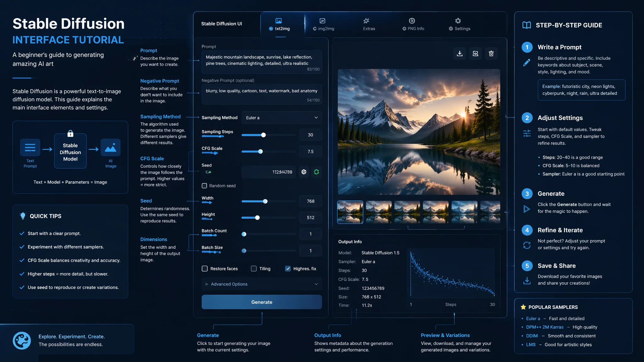Click the pencil icon under Write a Prompt
This screenshot has width=644, height=362.
(527, 63)
